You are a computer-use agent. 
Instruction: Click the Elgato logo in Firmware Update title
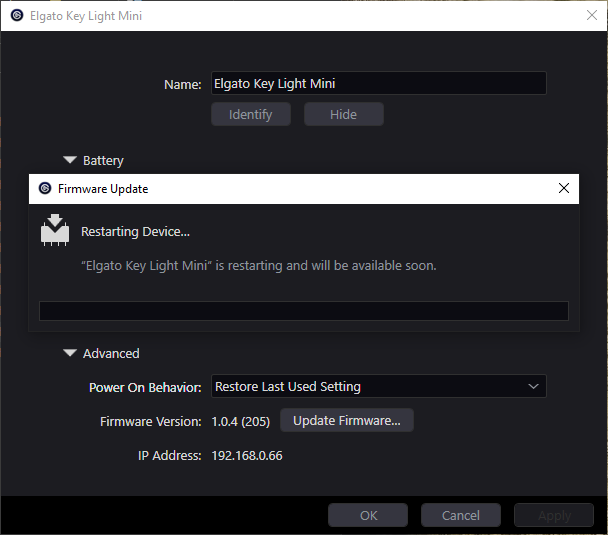(x=45, y=189)
